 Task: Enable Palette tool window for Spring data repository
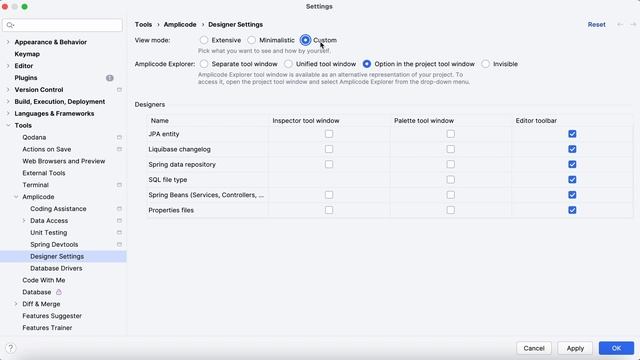pyautogui.click(x=451, y=164)
